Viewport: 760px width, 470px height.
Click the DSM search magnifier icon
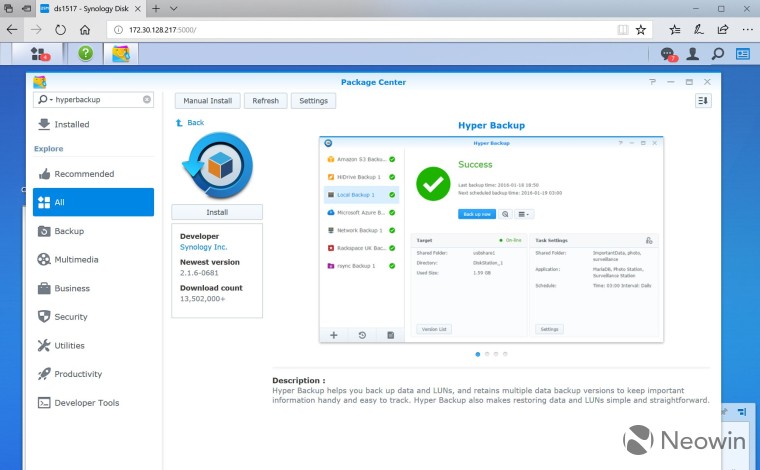718,54
